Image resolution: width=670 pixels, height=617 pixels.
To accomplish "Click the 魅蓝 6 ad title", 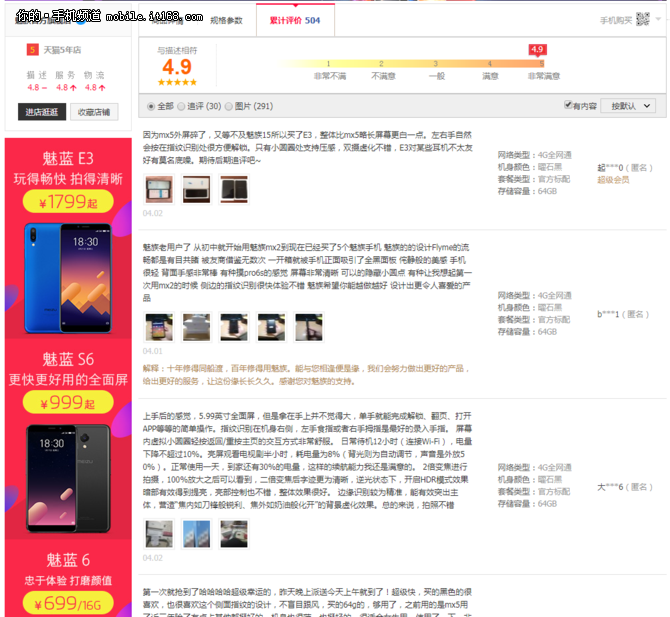I will pyautogui.click(x=68, y=560).
